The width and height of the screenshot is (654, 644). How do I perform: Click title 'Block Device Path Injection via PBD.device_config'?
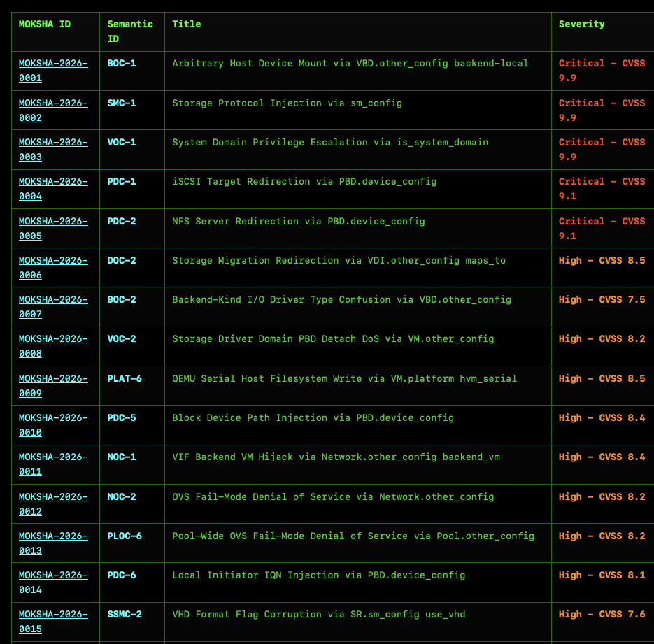(313, 418)
